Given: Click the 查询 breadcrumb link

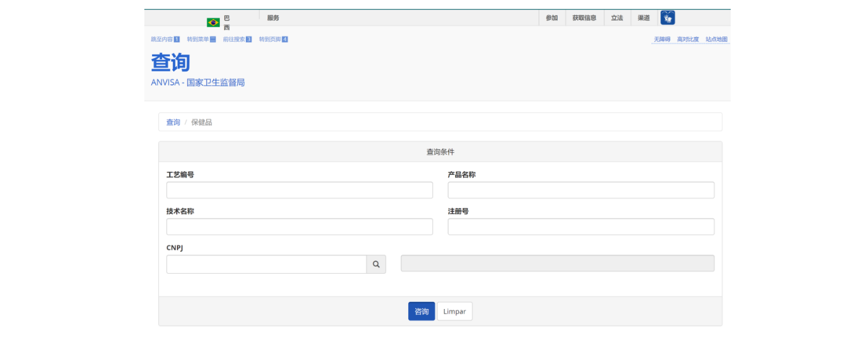Looking at the screenshot, I should pyautogui.click(x=173, y=122).
